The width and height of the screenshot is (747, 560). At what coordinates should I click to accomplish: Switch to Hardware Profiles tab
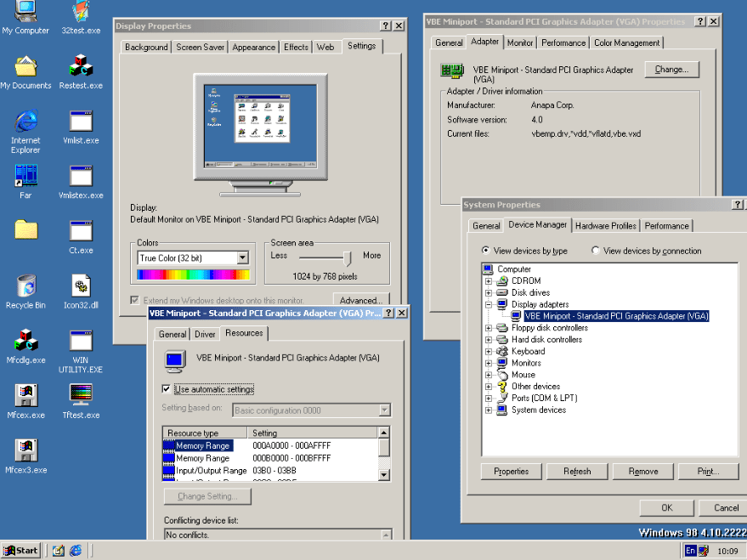[606, 226]
